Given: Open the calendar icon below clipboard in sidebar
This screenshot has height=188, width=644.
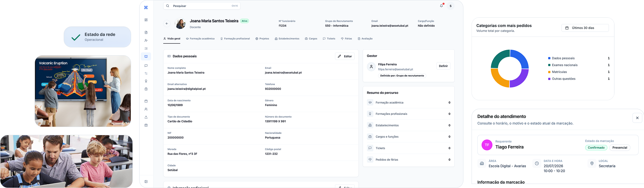Looking at the screenshot, I should (x=146, y=101).
